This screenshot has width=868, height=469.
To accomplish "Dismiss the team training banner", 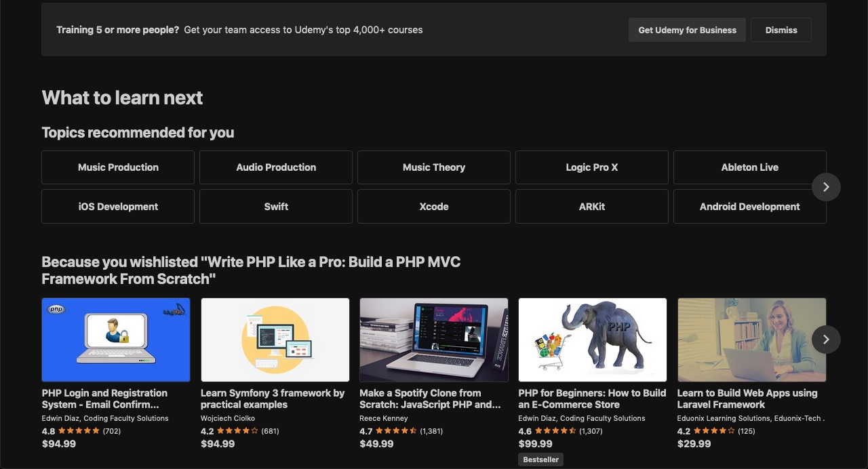I will tap(781, 30).
